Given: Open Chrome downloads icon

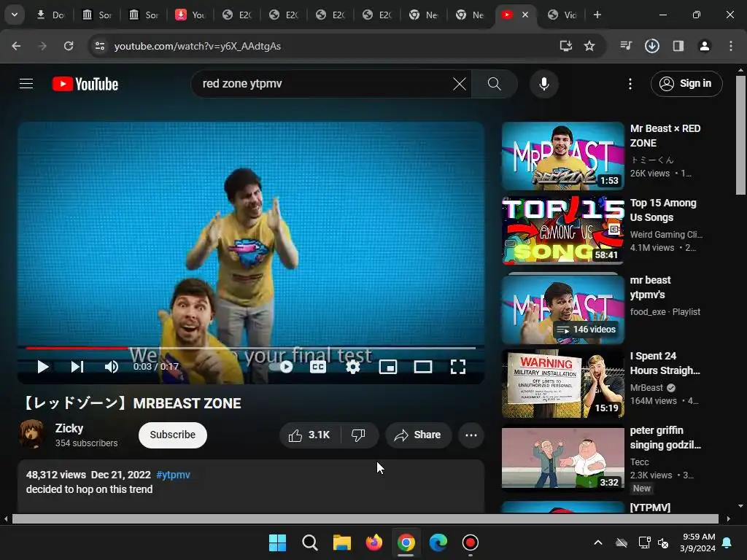Looking at the screenshot, I should coord(652,46).
